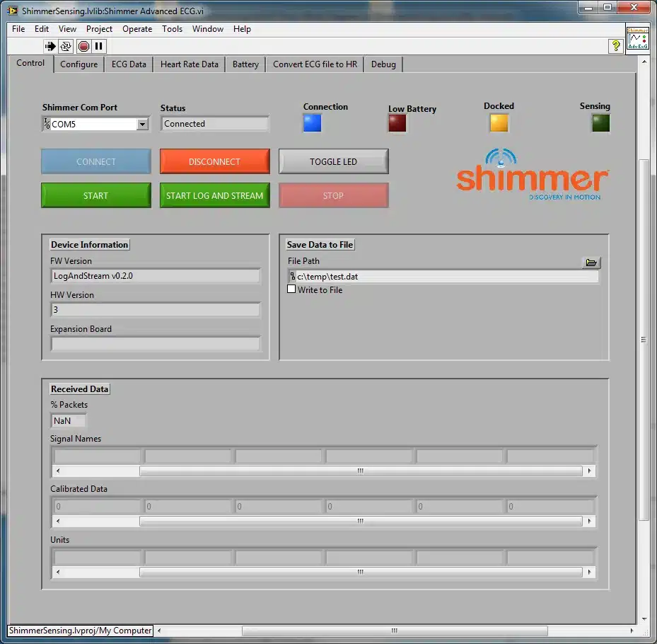This screenshot has height=644, width=657.
Task: Click the LabVIEW window title icon
Action: [13, 11]
